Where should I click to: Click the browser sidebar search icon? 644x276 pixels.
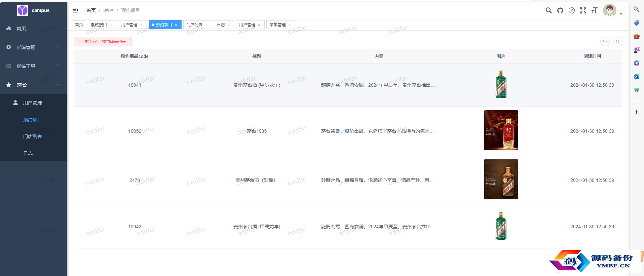tap(636, 9)
